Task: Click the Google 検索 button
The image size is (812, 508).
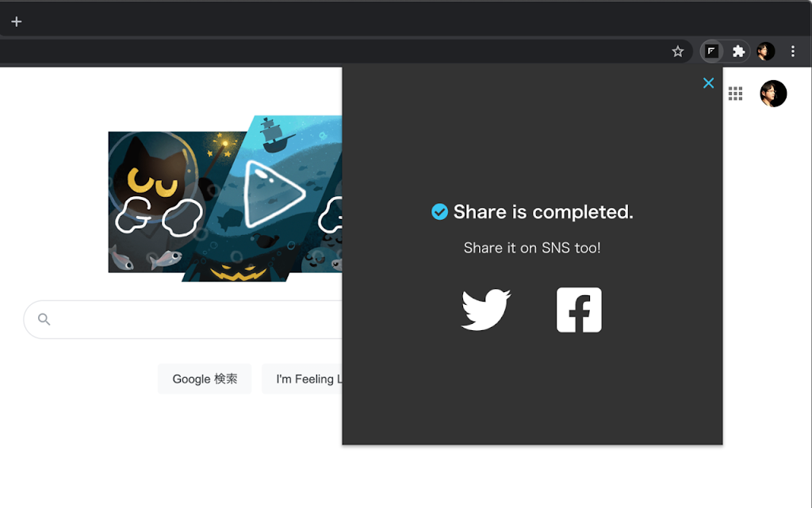Action: [x=205, y=379]
